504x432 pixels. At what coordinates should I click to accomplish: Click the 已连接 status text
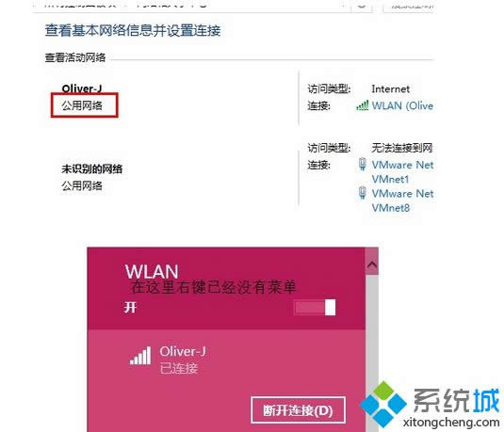click(x=179, y=368)
